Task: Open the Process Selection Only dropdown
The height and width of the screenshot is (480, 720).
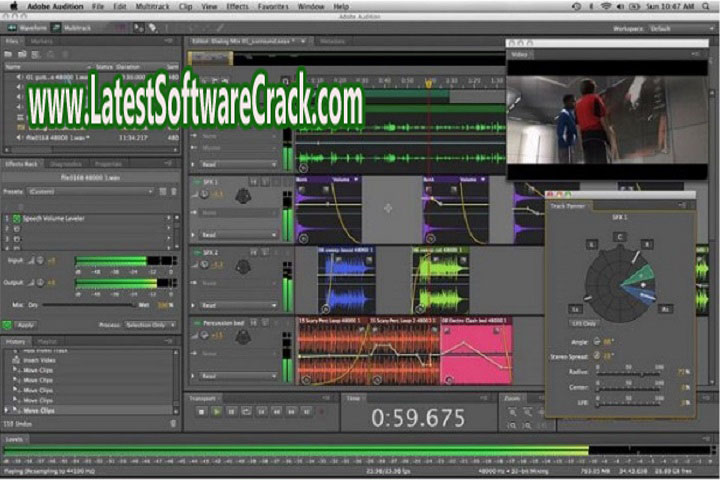Action: click(150, 325)
